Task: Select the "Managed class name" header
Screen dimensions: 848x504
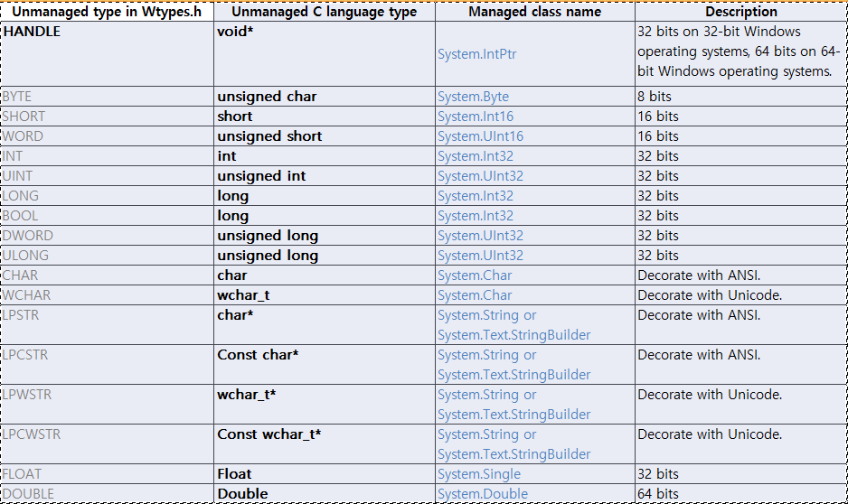Action: pos(535,12)
